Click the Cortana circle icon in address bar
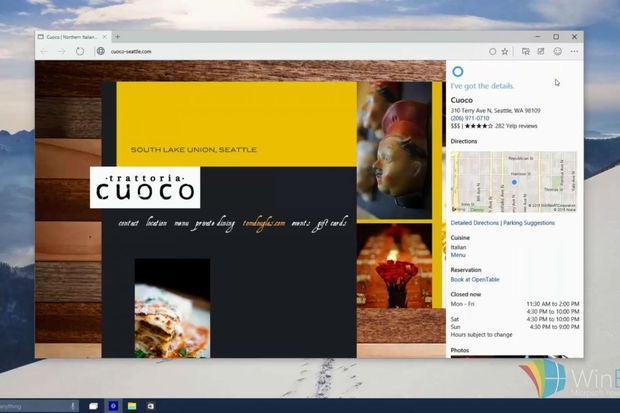Image resolution: width=620 pixels, height=413 pixels. coord(492,51)
